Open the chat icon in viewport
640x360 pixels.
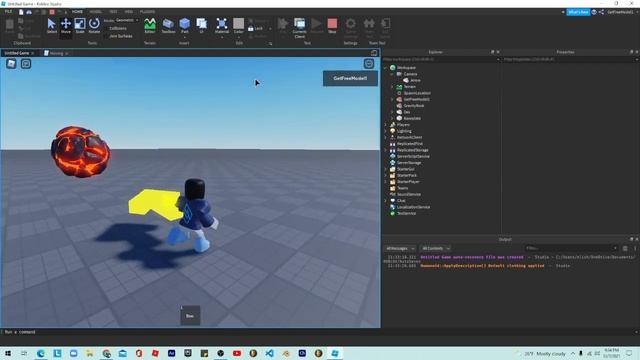26,64
